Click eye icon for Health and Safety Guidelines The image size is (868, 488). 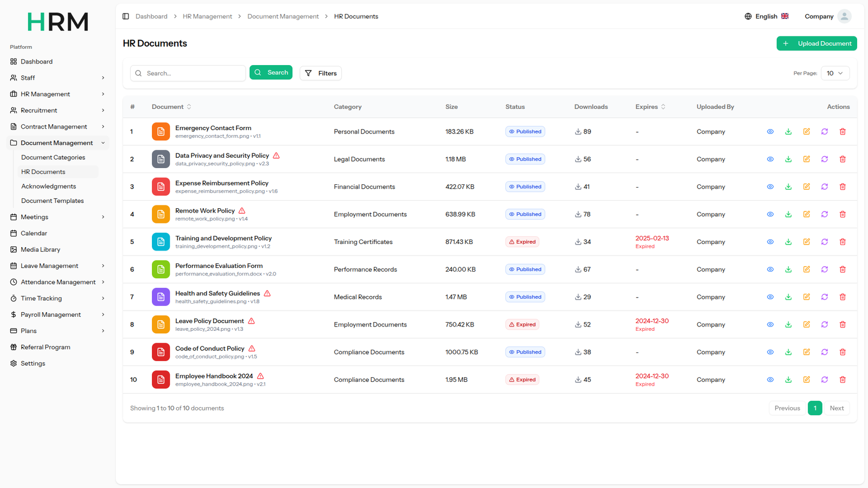[x=770, y=297]
